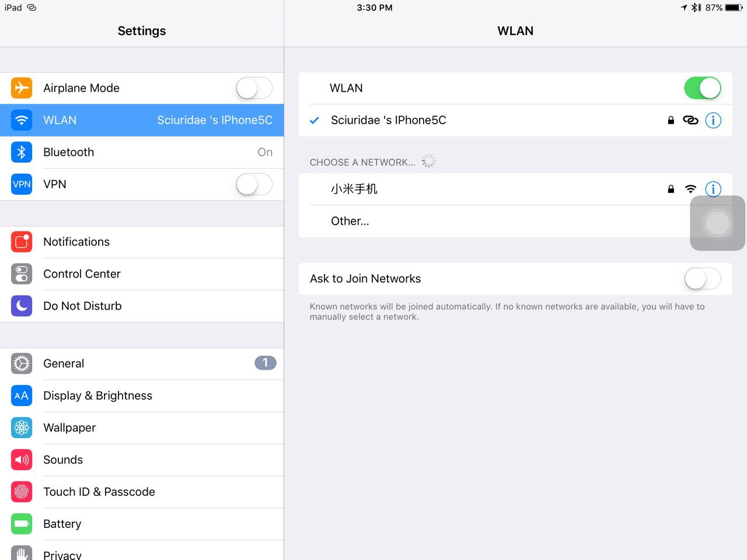
Task: Tap the lock icon on Sciuridae 's IPhone5C
Action: 671,120
